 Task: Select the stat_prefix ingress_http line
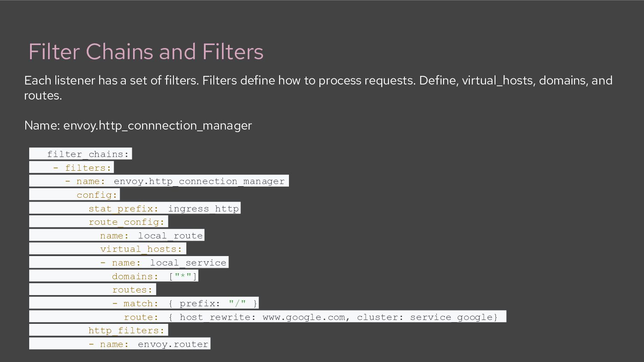click(135, 208)
